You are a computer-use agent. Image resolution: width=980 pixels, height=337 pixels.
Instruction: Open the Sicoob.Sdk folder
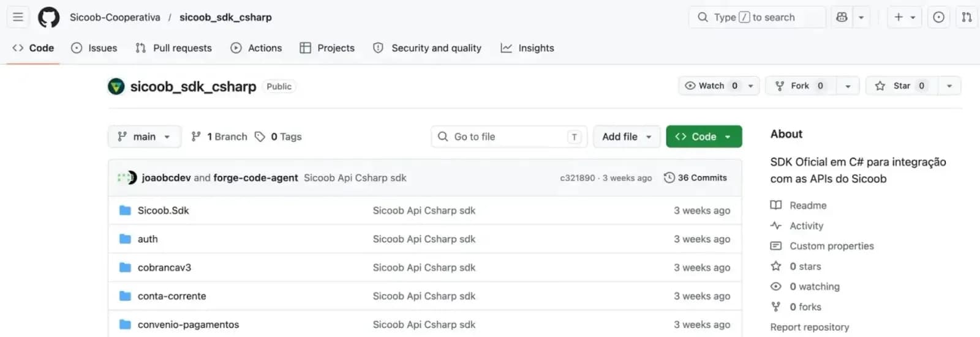(163, 210)
